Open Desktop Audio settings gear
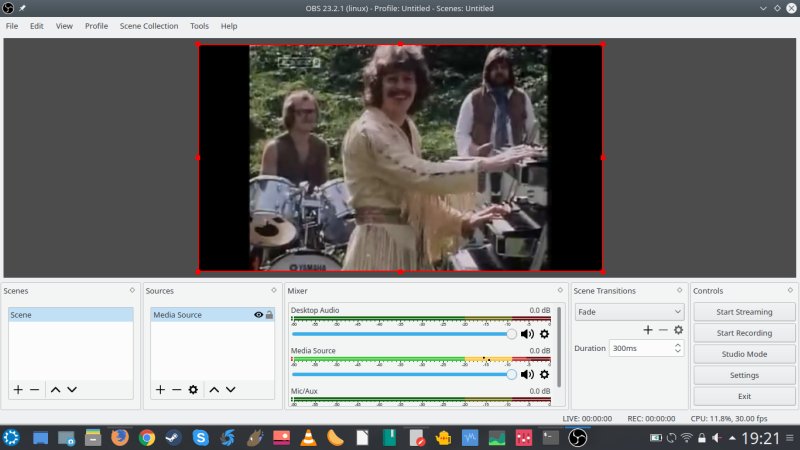The height and width of the screenshot is (450, 800). tap(544, 334)
